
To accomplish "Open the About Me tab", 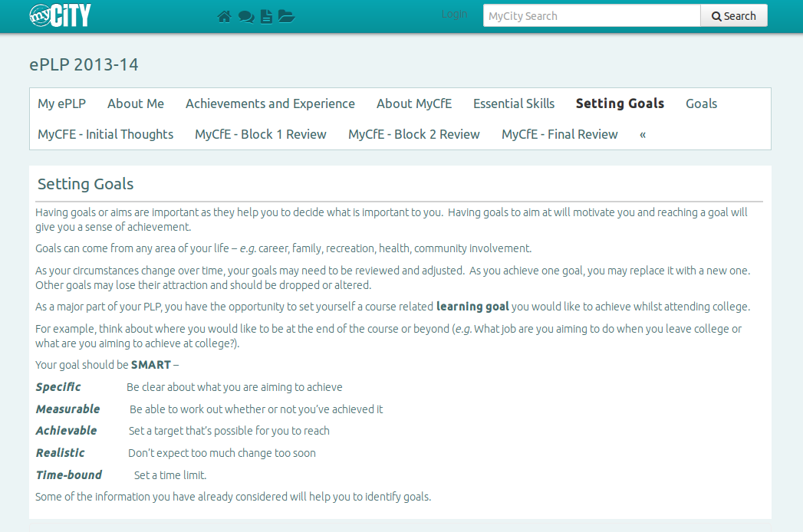I will coord(136,103).
